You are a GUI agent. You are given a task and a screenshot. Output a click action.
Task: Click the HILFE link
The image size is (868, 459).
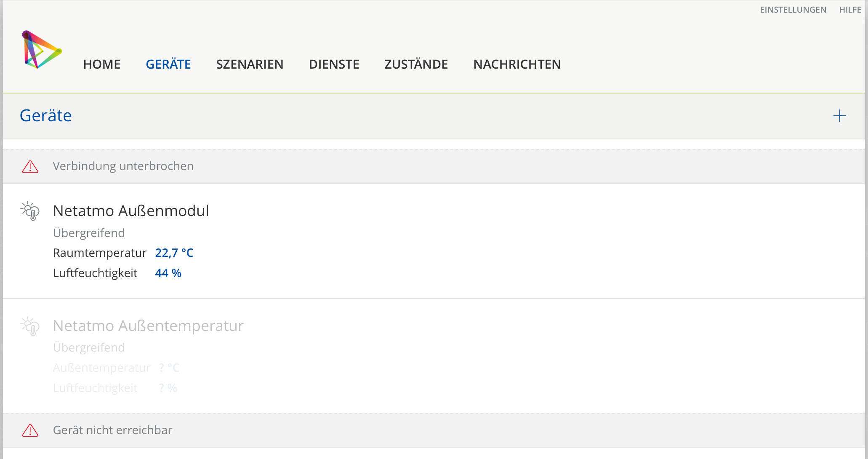coord(850,10)
